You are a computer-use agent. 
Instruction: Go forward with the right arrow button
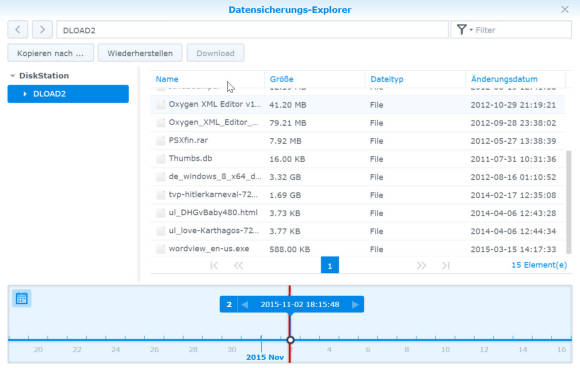click(x=42, y=30)
